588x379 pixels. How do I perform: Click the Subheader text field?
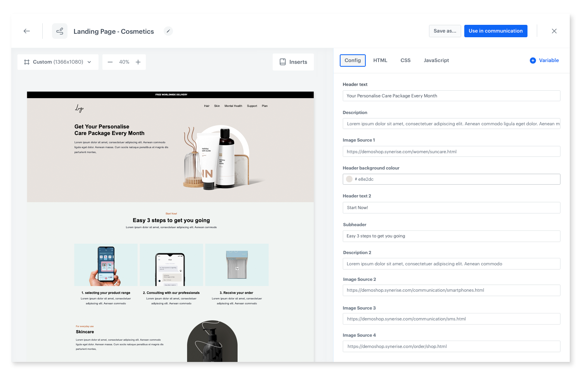pos(451,236)
